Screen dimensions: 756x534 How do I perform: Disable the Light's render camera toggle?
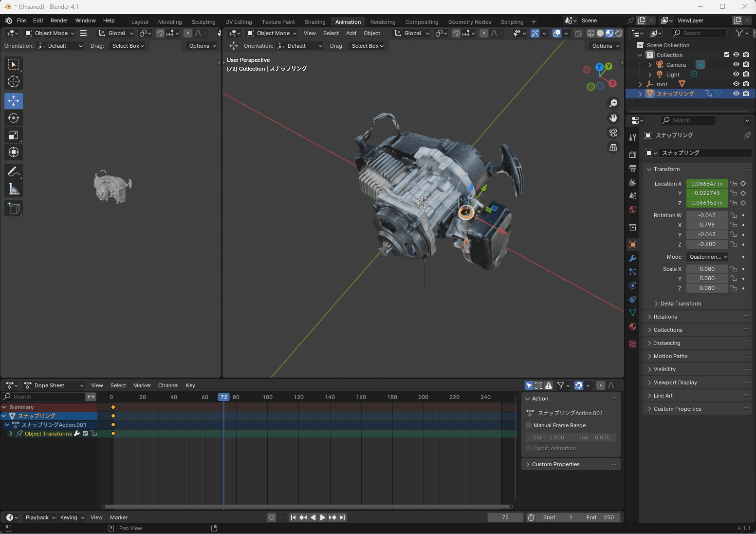click(x=746, y=74)
